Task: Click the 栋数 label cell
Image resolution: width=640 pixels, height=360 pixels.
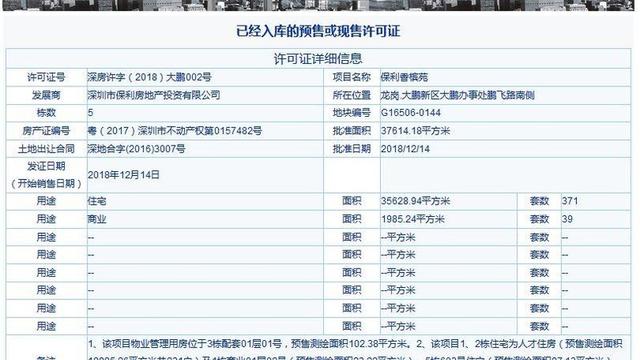Action: coord(46,113)
